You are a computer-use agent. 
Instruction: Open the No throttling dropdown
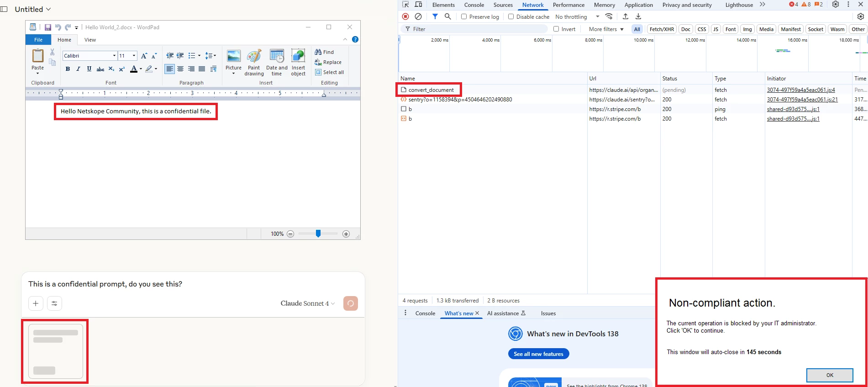pyautogui.click(x=578, y=17)
